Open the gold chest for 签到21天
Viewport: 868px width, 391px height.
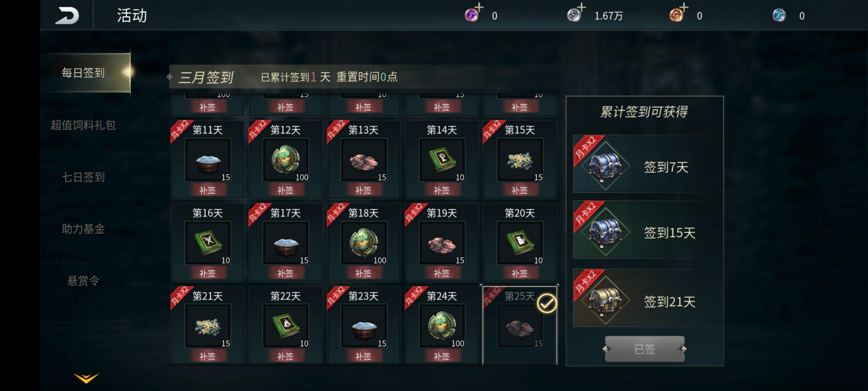coord(605,300)
